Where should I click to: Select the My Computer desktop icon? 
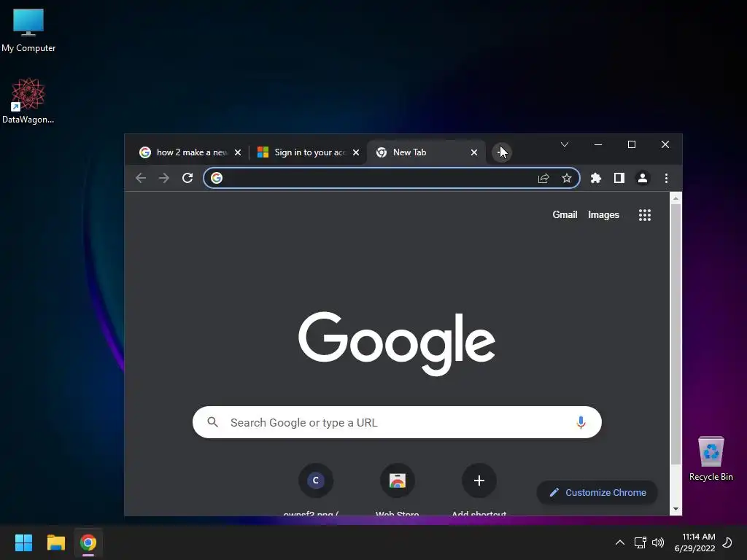click(28, 31)
